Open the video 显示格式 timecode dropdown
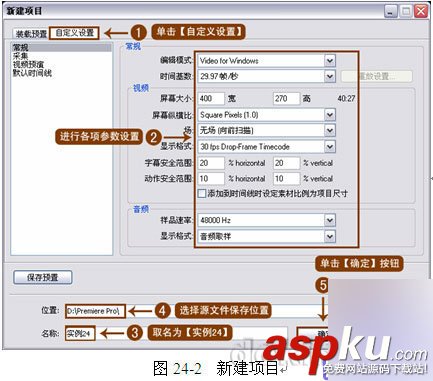The image size is (433, 381). (x=329, y=147)
